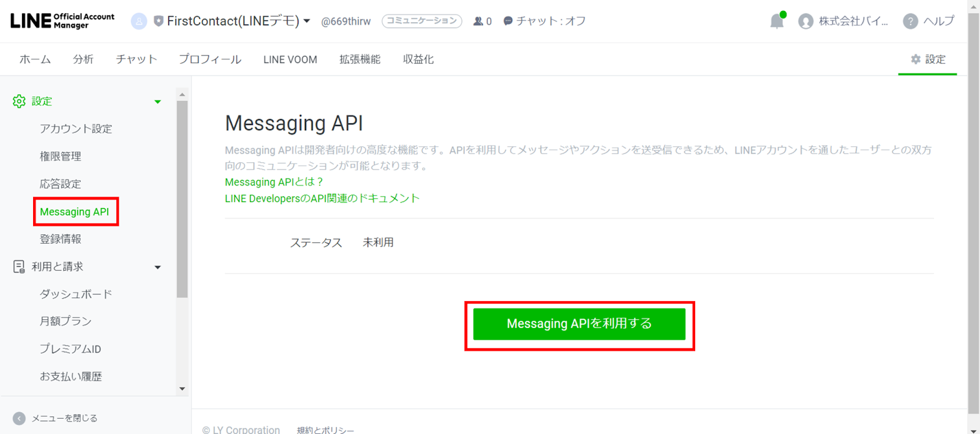
Task: Open the 株式会社バイ... user menu
Action: pos(843,21)
